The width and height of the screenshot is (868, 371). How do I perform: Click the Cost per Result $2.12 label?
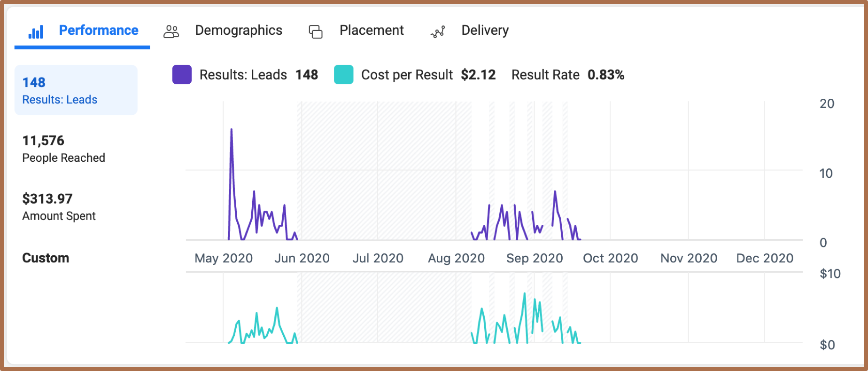428,75
